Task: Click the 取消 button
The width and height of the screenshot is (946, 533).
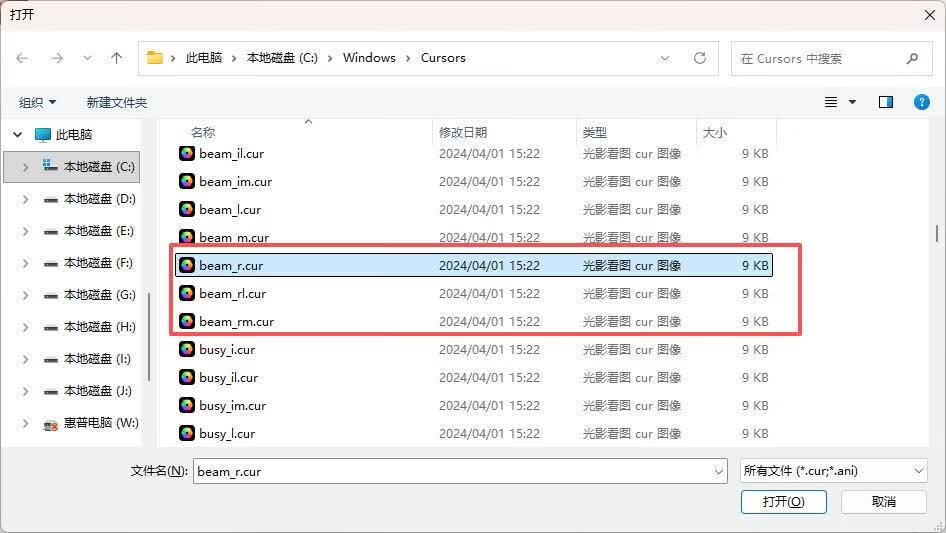Action: point(884,502)
